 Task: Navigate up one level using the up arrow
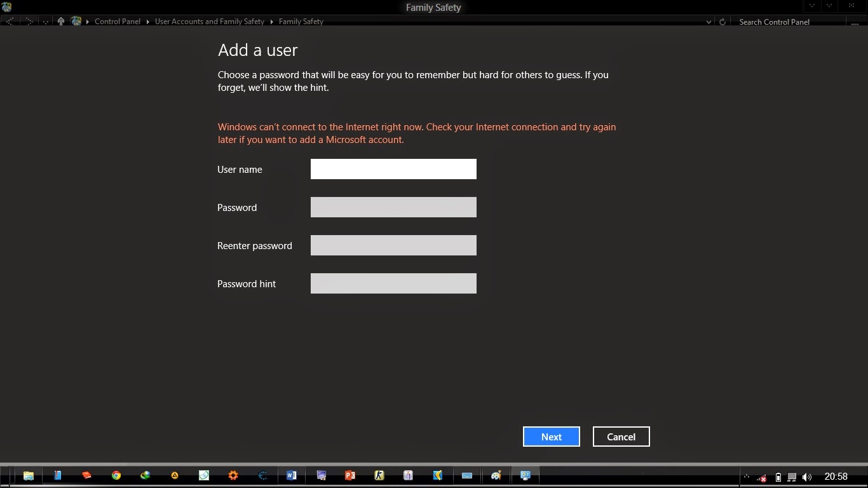point(60,21)
